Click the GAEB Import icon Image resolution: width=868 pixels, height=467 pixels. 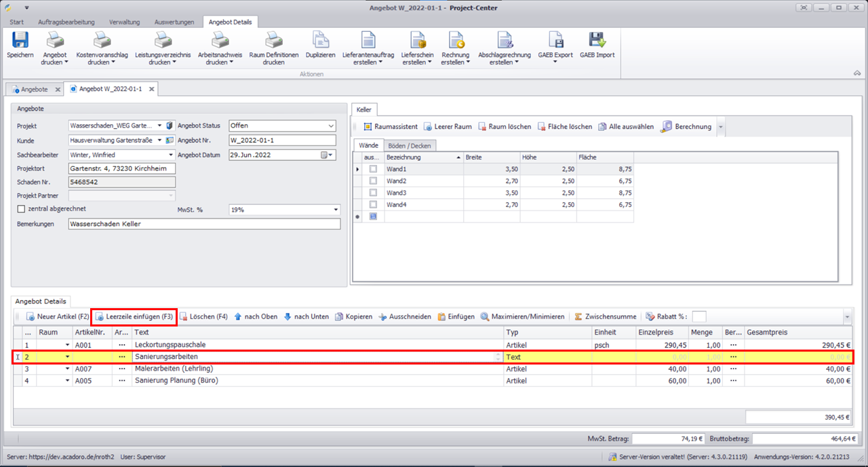597,40
